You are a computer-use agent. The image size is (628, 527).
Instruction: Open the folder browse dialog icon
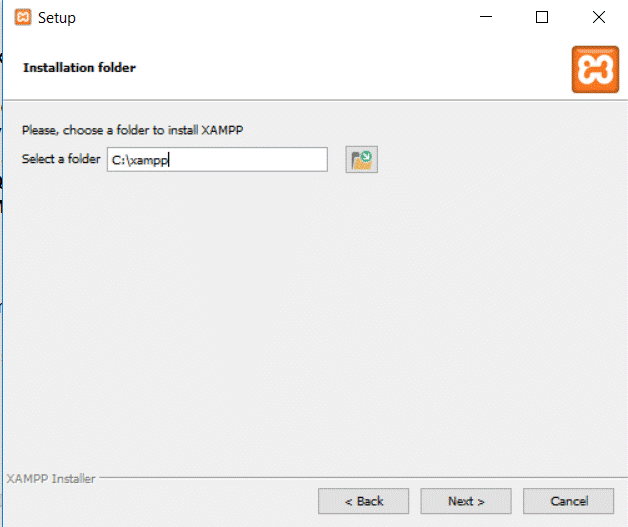coord(361,160)
